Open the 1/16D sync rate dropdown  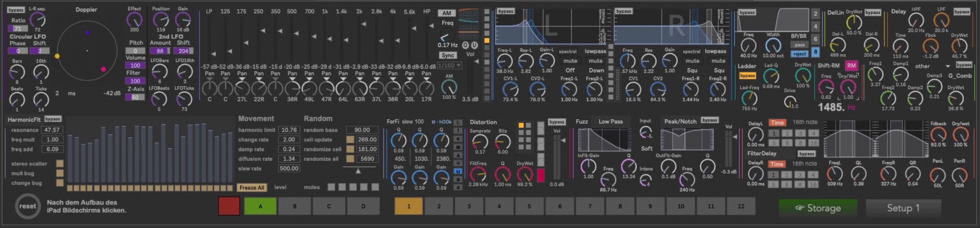pos(449,65)
